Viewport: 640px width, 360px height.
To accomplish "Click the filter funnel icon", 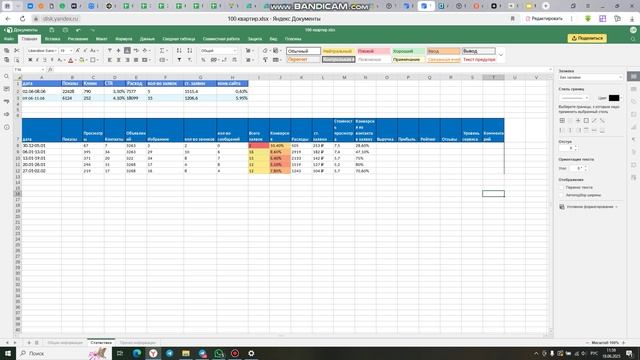I will (x=179, y=60).
